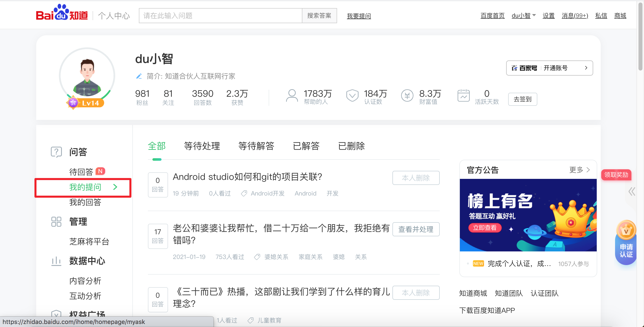Switch to the 等待处理 tab

pyautogui.click(x=202, y=146)
